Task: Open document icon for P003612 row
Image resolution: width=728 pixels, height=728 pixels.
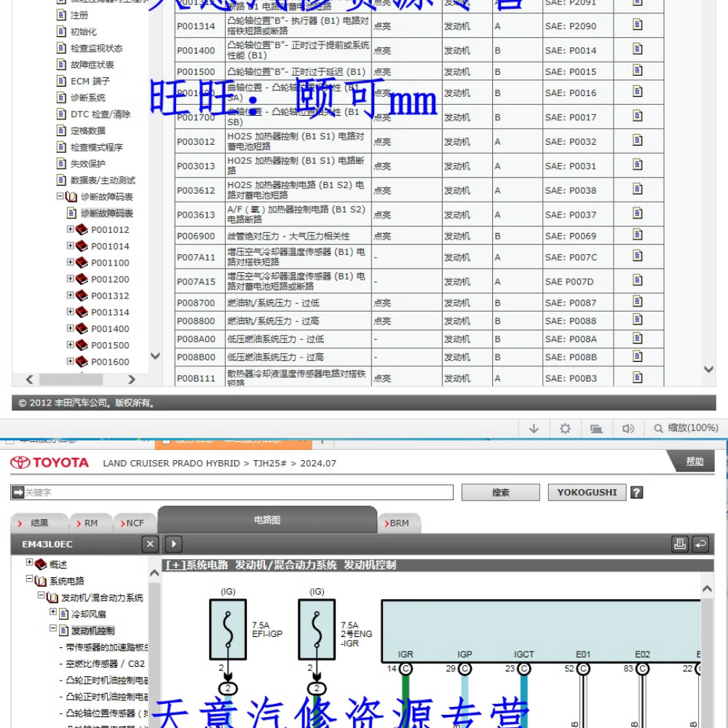Action: (638, 189)
